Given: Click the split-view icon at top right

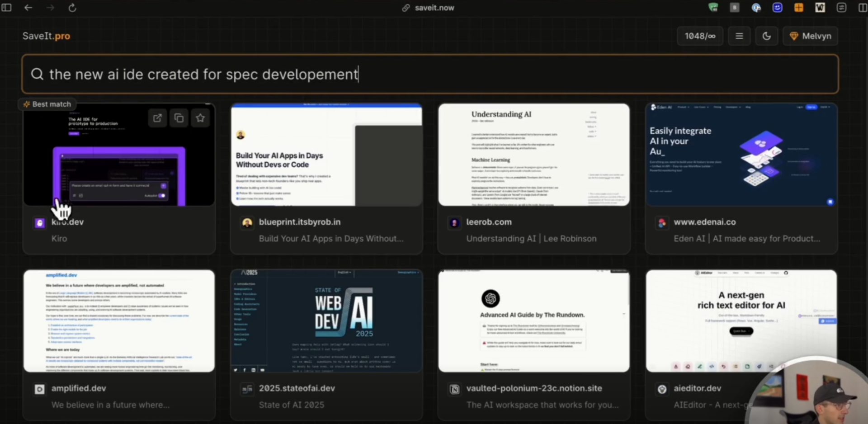Looking at the screenshot, I should coord(863,8).
